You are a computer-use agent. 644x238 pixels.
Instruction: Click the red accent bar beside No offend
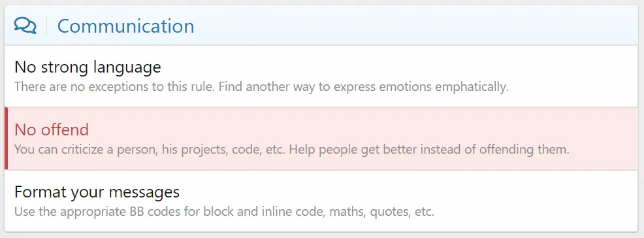click(x=6, y=139)
